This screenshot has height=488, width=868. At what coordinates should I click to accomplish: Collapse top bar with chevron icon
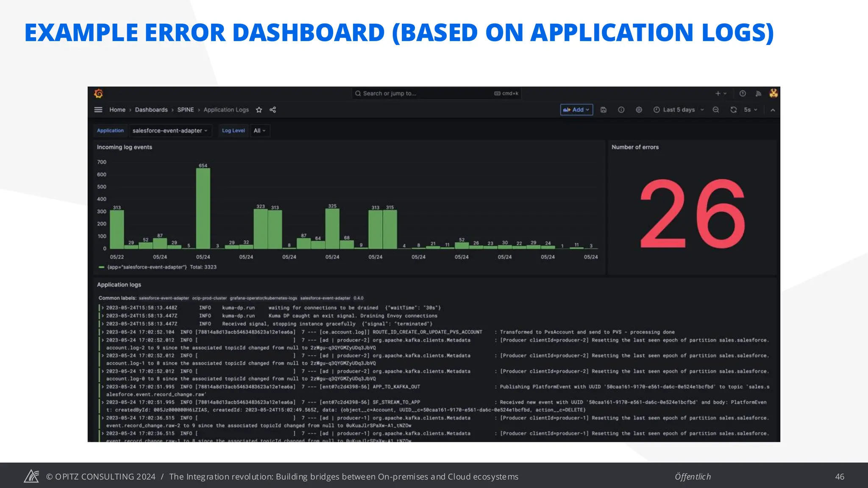click(773, 110)
